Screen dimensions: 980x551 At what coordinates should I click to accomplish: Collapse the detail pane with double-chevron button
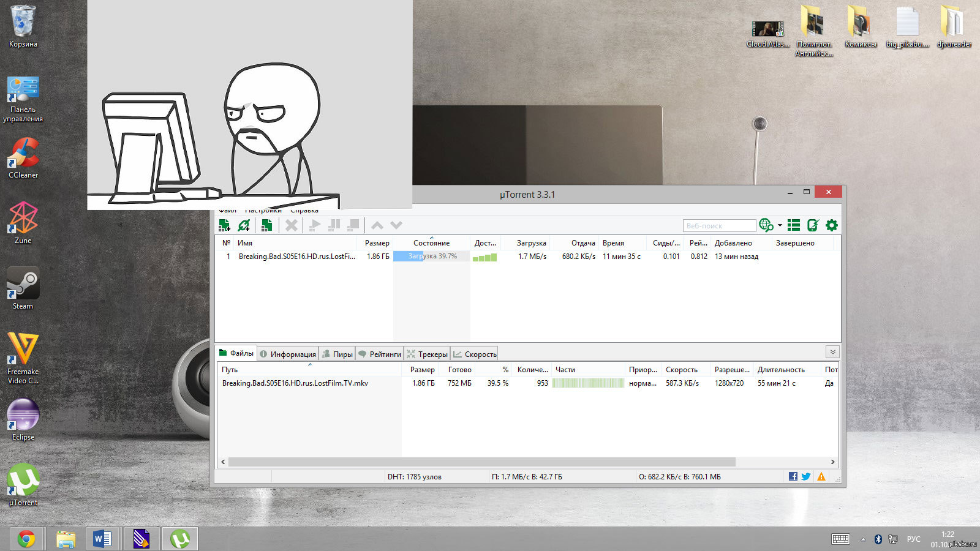click(832, 352)
